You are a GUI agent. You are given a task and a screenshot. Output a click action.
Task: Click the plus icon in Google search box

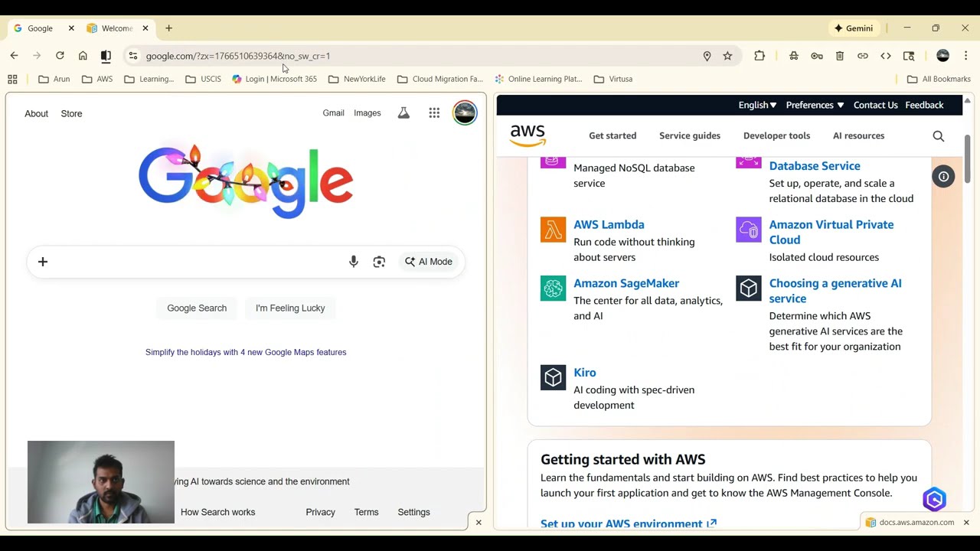coord(43,262)
